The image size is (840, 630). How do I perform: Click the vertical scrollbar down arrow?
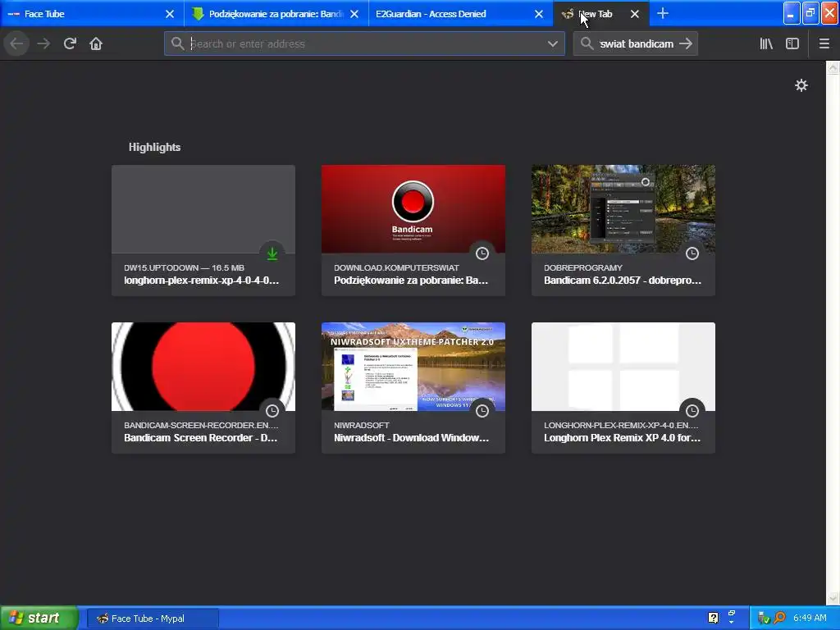833,598
